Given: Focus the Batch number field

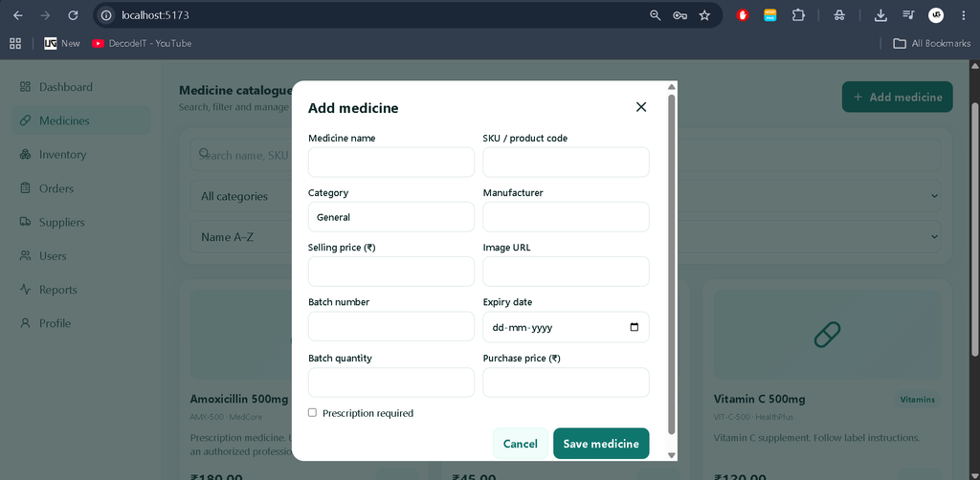Looking at the screenshot, I should 391,326.
